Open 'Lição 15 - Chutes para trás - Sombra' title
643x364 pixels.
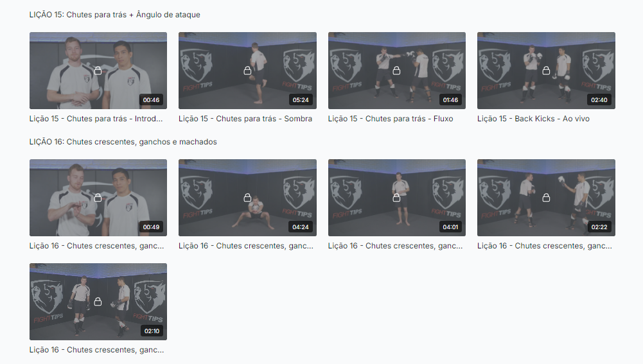click(x=245, y=119)
